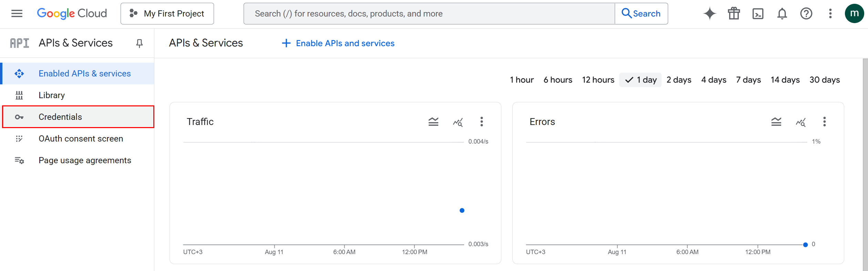The image size is (868, 271).
Task: Select the 6 hours time range
Action: point(558,80)
